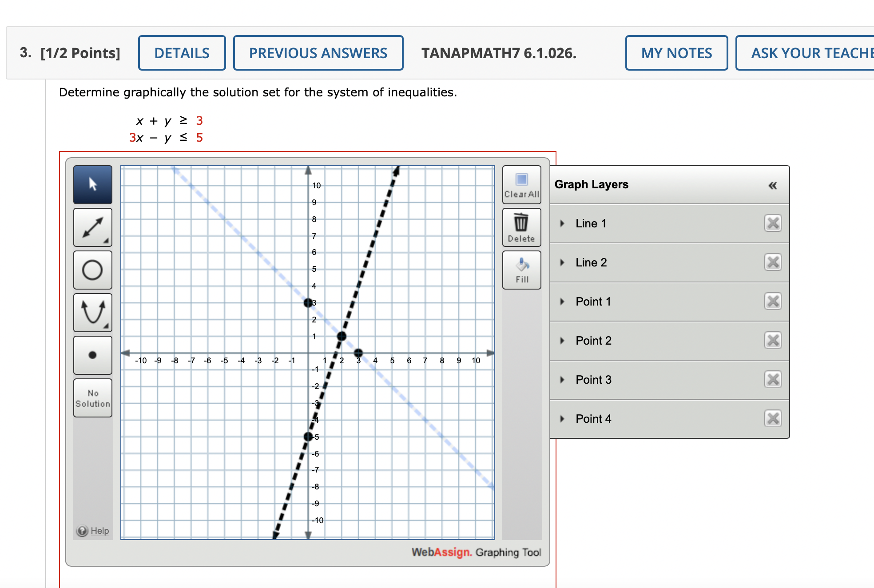
Task: Delete the Point 4 layer
Action: pos(773,418)
